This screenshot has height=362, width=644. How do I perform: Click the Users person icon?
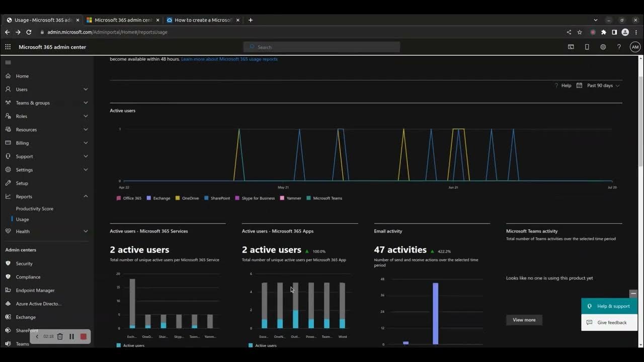click(x=8, y=89)
